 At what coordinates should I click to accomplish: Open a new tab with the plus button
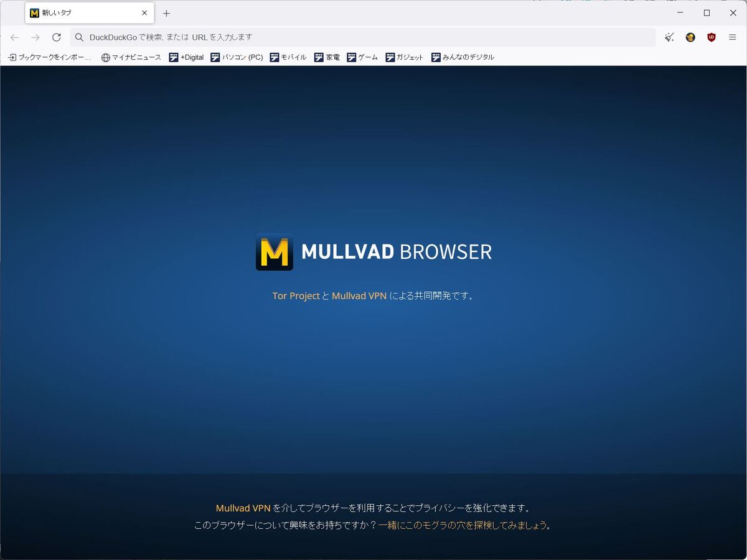pos(166,13)
